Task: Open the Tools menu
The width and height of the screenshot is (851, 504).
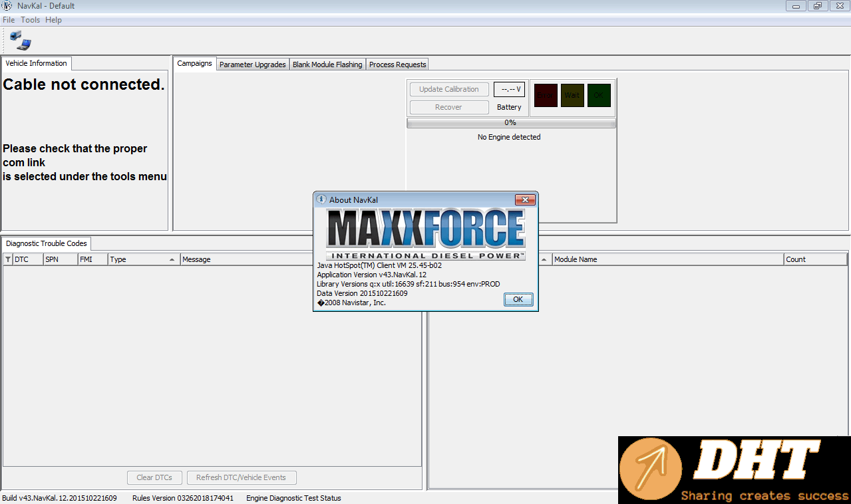Action: (30, 20)
